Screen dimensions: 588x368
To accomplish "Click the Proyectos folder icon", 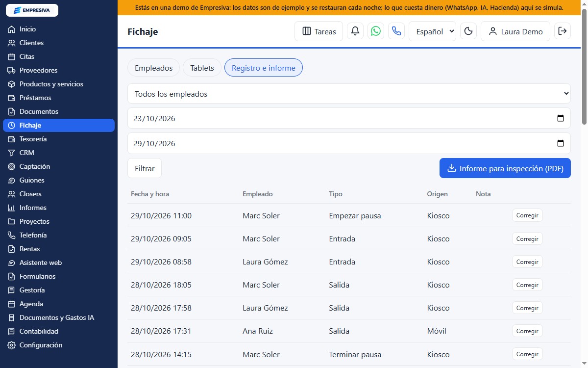I will (x=12, y=222).
